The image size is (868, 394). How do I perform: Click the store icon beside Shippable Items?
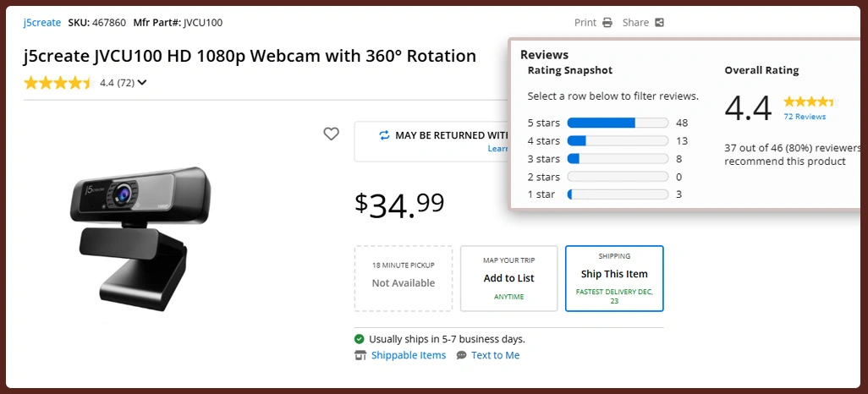[360, 355]
